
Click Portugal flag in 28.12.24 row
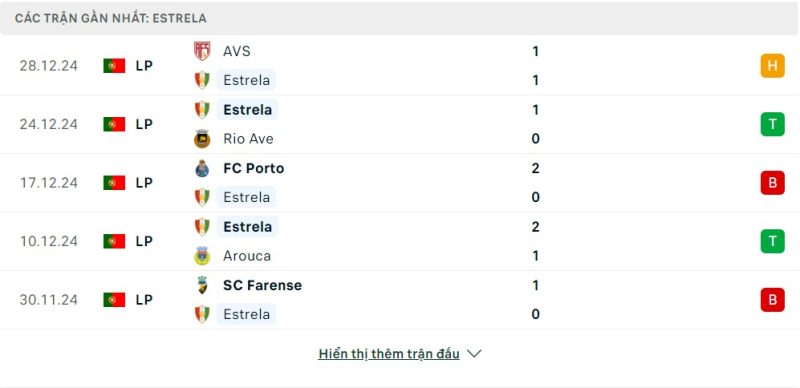pyautogui.click(x=114, y=66)
